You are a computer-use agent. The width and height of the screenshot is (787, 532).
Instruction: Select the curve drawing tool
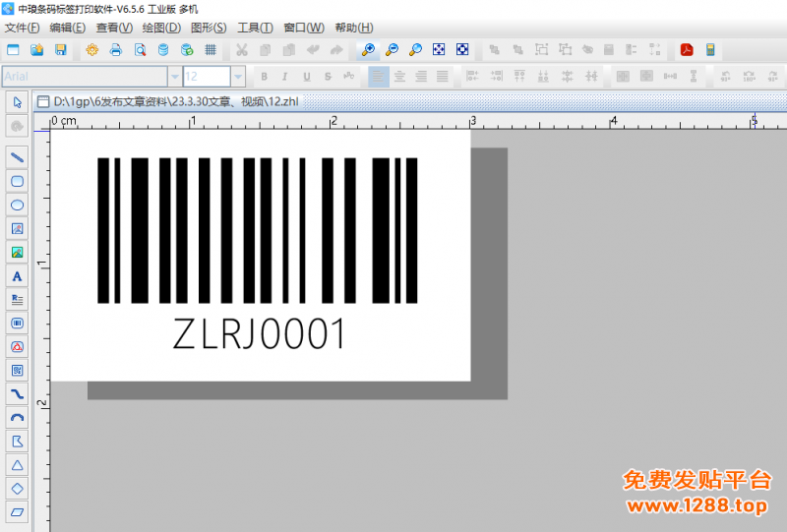[17, 394]
